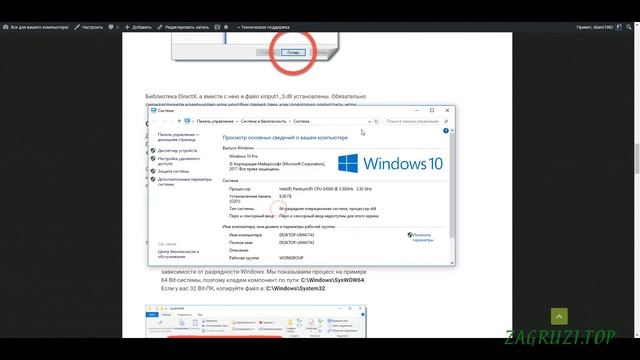Click green scroll-to-top arrow button
Screen dimensions: 640x360
[559, 316]
